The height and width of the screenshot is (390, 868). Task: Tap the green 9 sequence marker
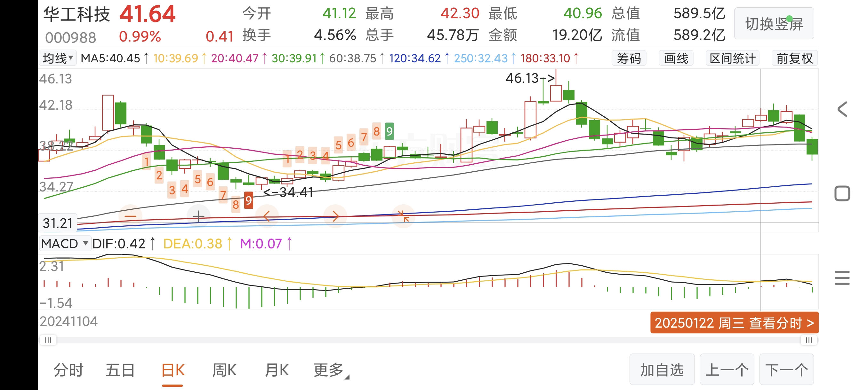pos(389,131)
